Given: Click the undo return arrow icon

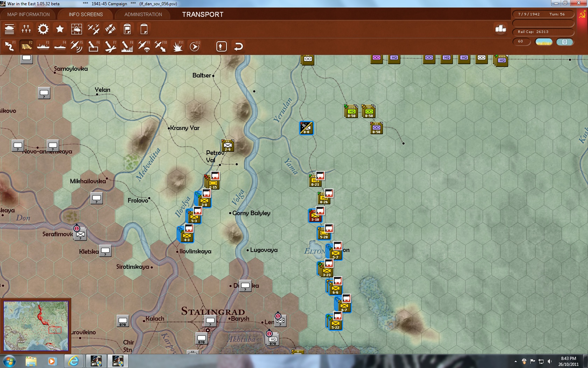Looking at the screenshot, I should (x=238, y=46).
